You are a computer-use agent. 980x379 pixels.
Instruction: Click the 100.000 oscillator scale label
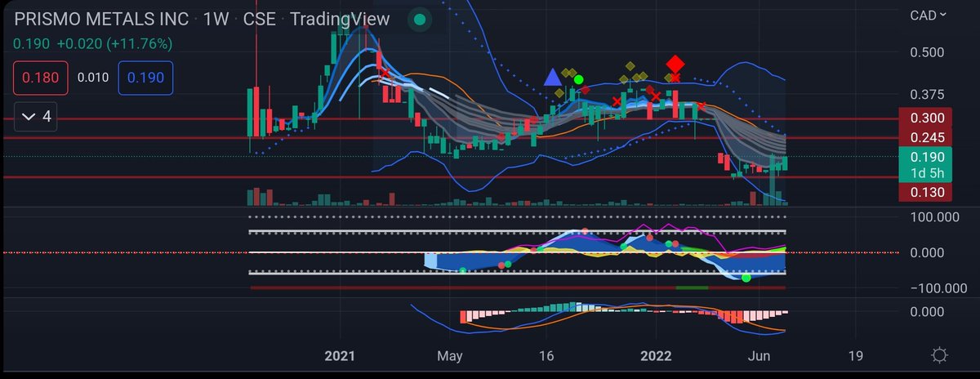935,218
